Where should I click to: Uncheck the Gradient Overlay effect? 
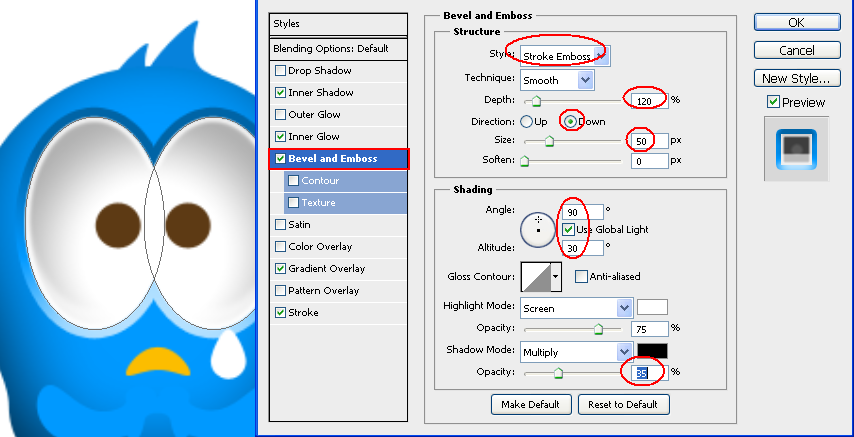pyautogui.click(x=280, y=269)
